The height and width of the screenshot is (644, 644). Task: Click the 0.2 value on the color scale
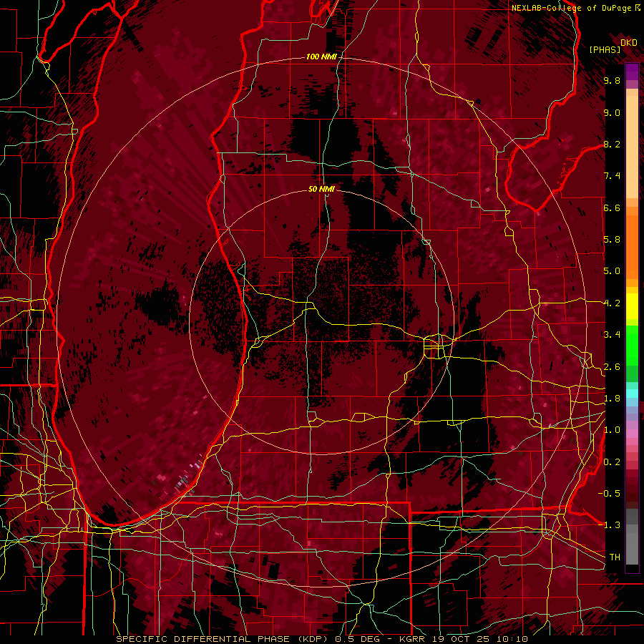(612, 462)
